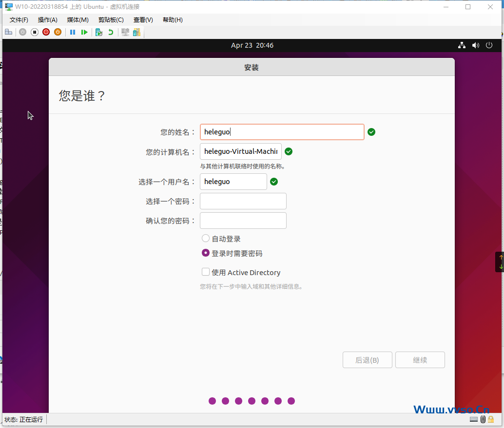
Task: Select 登录时需要密码 radio option
Action: tap(206, 253)
